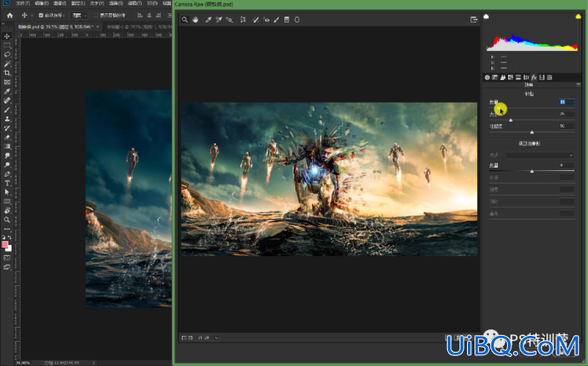The image size is (588, 366).
Task: Select the Transform tool in Camera Raw
Action: click(x=243, y=19)
